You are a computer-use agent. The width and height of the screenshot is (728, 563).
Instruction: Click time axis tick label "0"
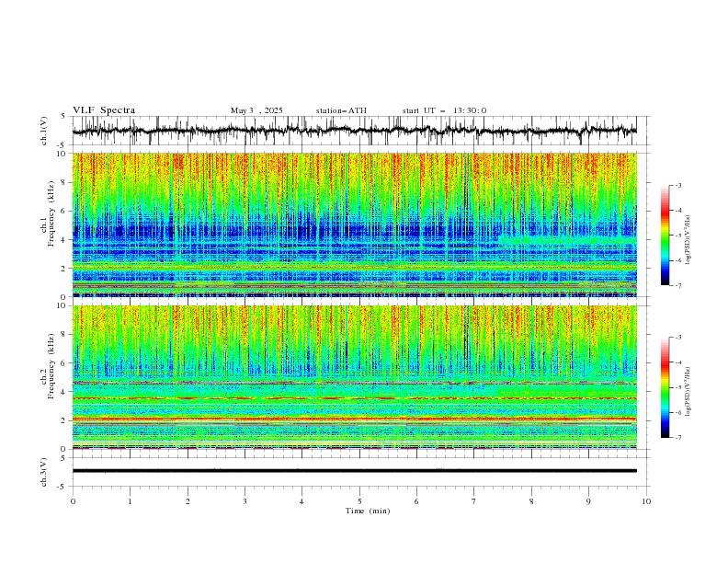pyautogui.click(x=73, y=501)
